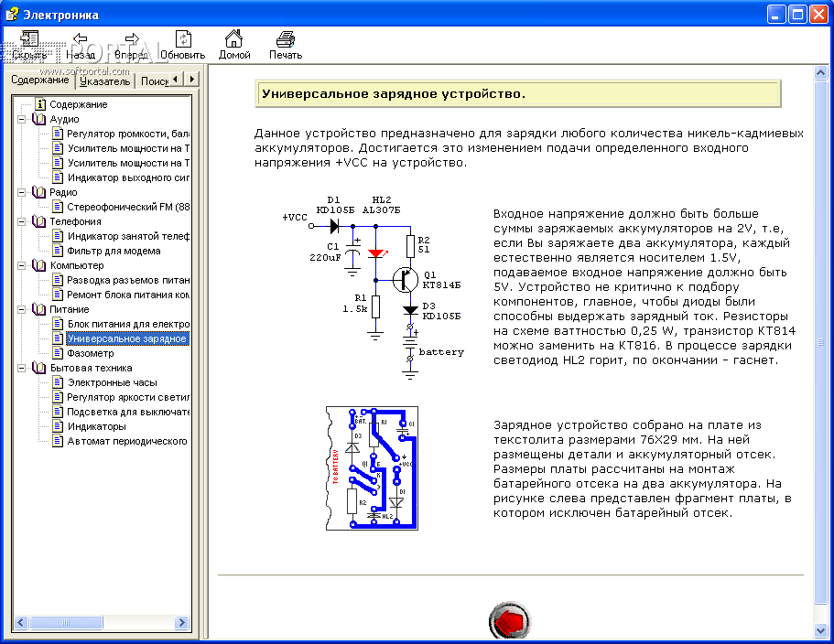This screenshot has height=644, width=834.
Task: Click the Компьютер book icon
Action: [38, 265]
